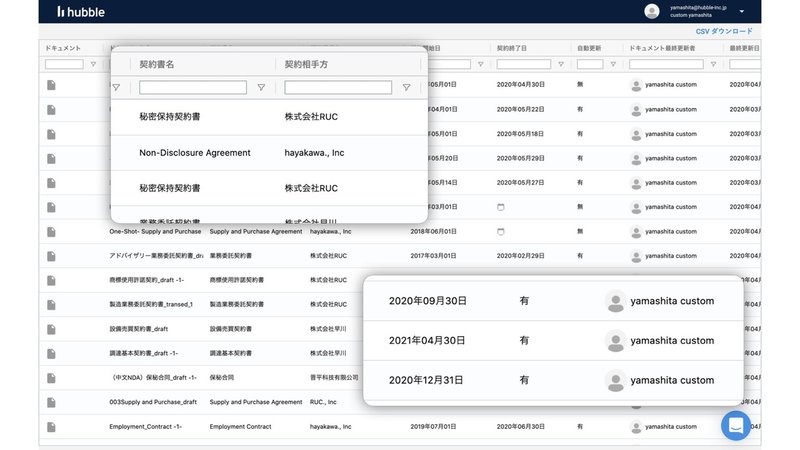Open document icon for (中文NDA) 保密合同_draft row
This screenshot has width=800, height=450.
(51, 378)
